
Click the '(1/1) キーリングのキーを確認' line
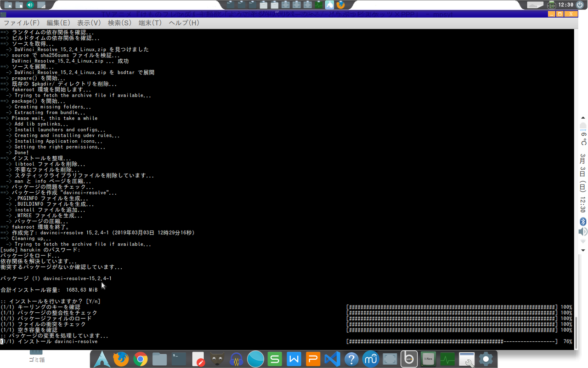pos(40,307)
